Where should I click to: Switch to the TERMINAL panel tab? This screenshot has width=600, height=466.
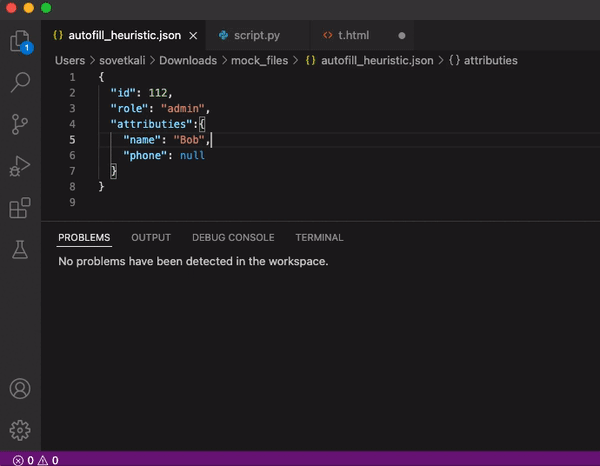tap(319, 238)
